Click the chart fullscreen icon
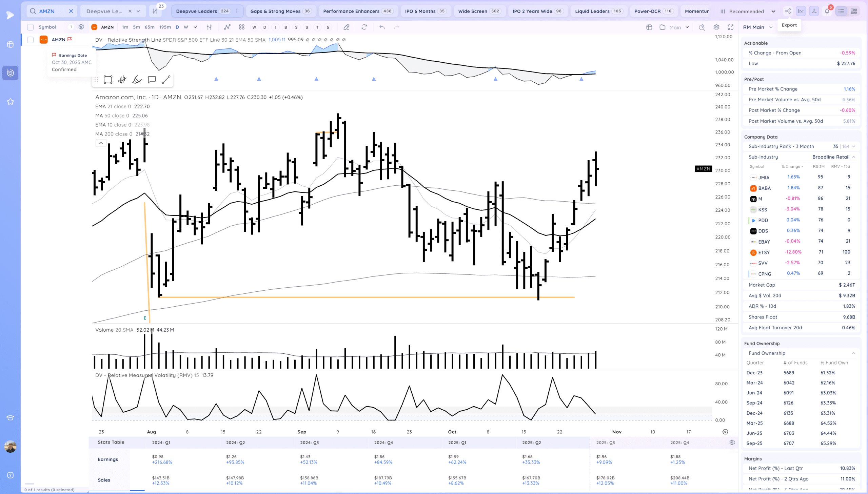This screenshot has height=494, width=868. [731, 27]
